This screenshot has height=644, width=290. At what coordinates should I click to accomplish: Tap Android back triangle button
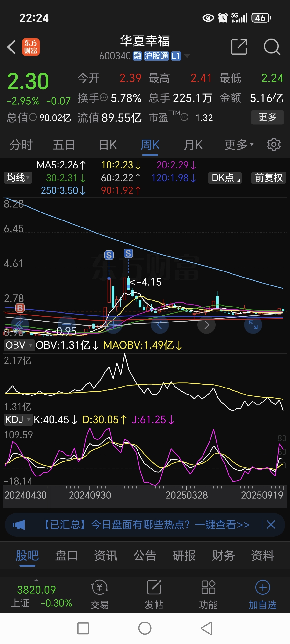click(207, 628)
